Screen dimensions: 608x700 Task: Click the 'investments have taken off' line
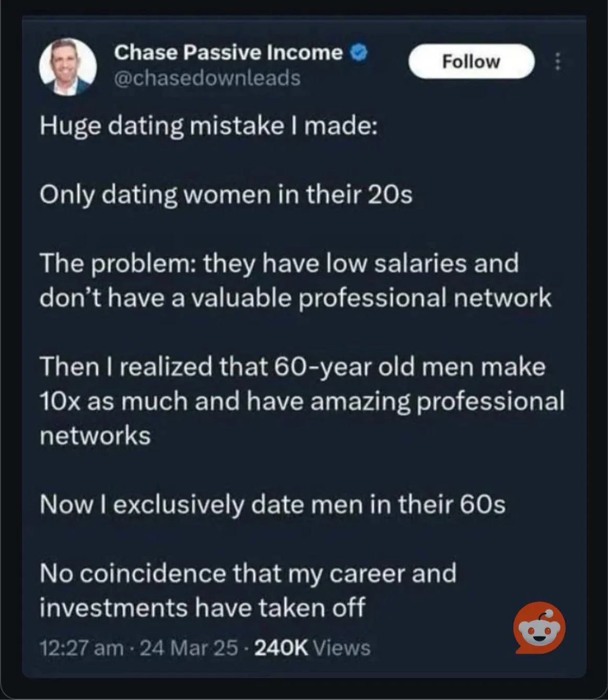click(x=202, y=607)
